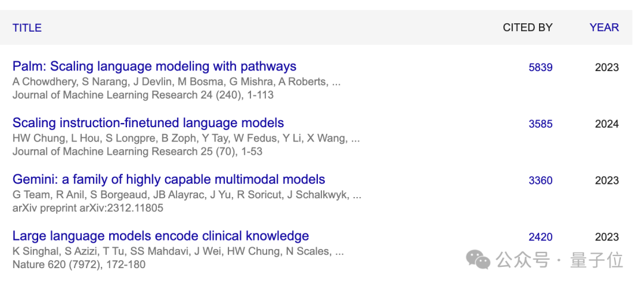Viewport: 644px width, 286px height.
Task: Open Large language models encode clinical knowledge
Action: click(160, 236)
